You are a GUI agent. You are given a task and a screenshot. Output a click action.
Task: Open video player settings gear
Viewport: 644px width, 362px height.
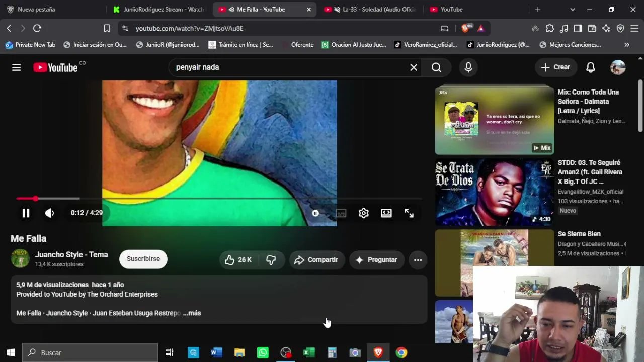click(364, 213)
